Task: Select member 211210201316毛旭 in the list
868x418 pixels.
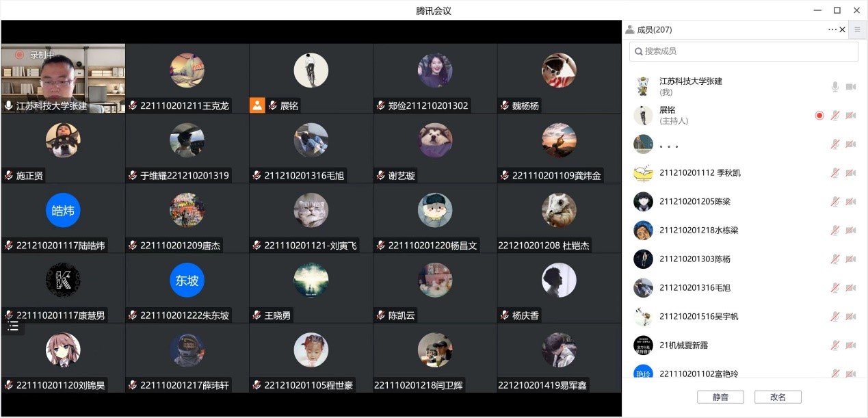Action: click(744, 288)
